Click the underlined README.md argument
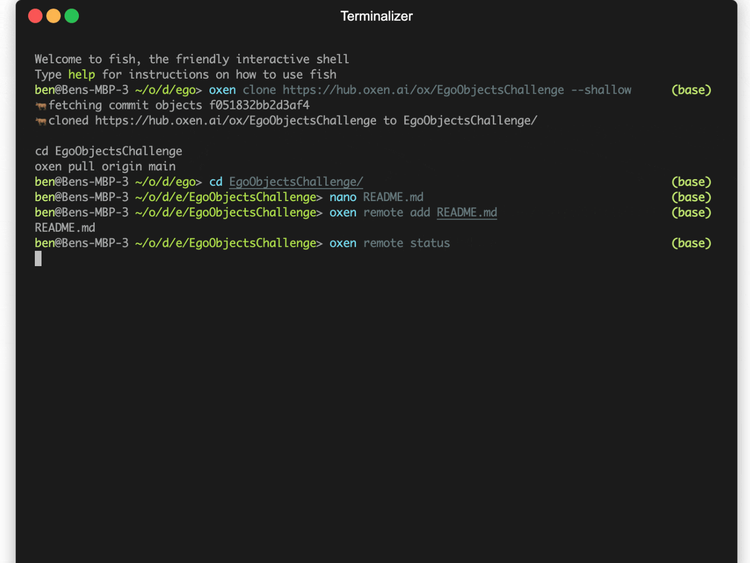This screenshot has width=750, height=563. [x=467, y=212]
